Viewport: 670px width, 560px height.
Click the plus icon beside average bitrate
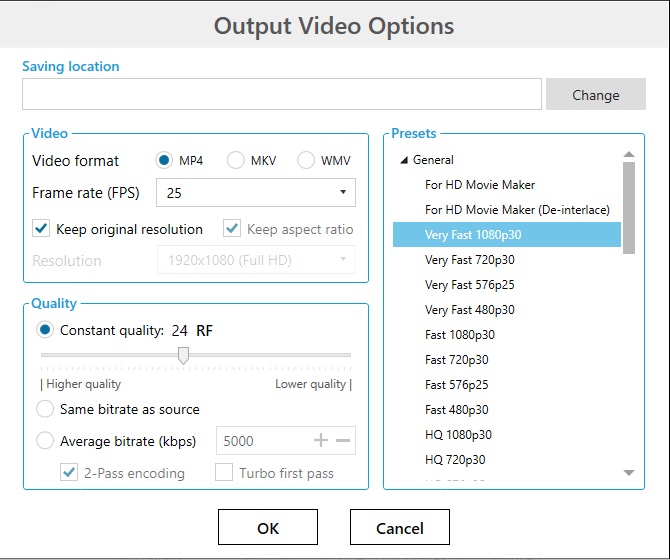click(x=321, y=441)
